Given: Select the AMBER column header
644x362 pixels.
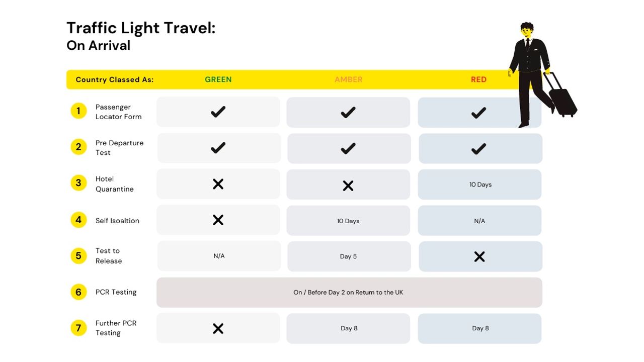Looking at the screenshot, I should point(349,79).
